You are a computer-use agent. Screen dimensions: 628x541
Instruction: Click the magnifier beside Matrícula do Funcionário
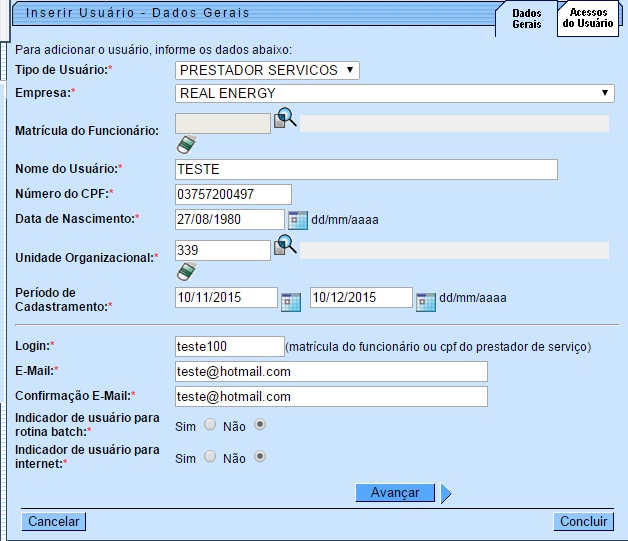[285, 119]
